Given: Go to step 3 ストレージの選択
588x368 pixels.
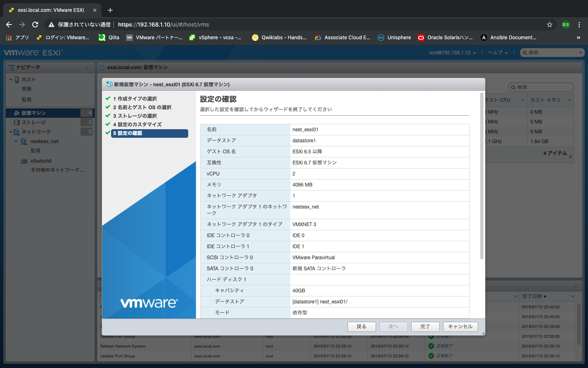Looking at the screenshot, I should coord(135,116).
